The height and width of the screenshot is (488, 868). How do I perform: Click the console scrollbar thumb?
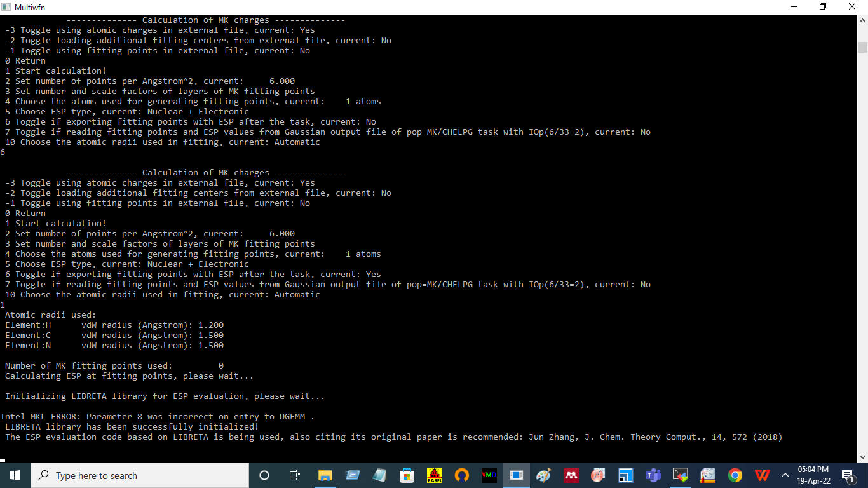click(862, 47)
